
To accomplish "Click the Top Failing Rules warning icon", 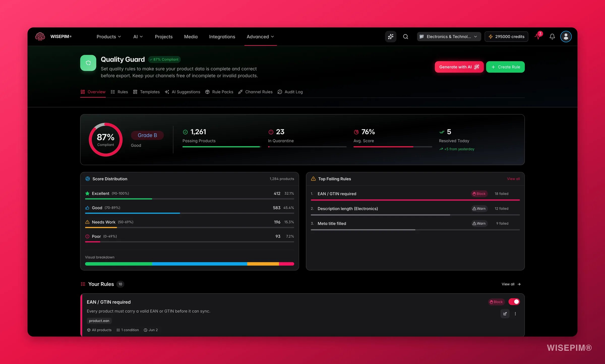I will click(x=313, y=179).
